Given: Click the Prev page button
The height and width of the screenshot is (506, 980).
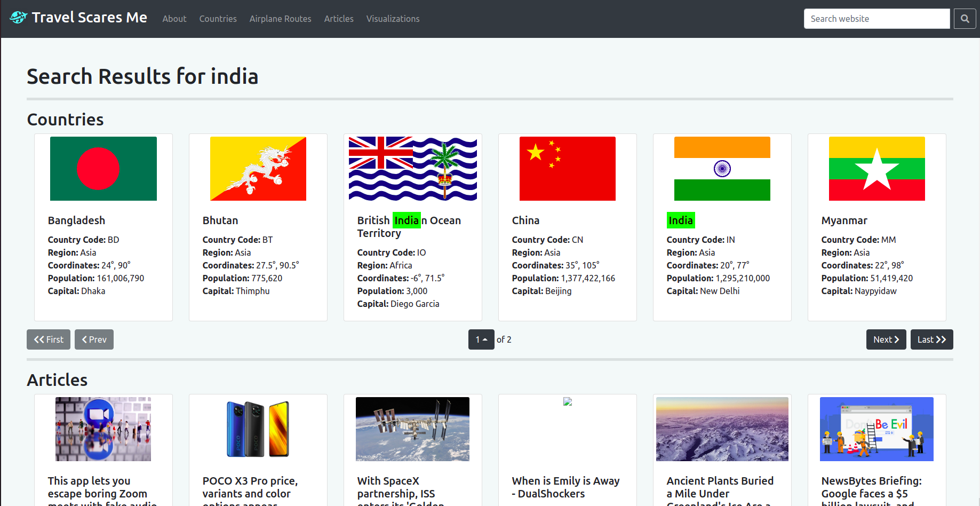Looking at the screenshot, I should [x=94, y=339].
